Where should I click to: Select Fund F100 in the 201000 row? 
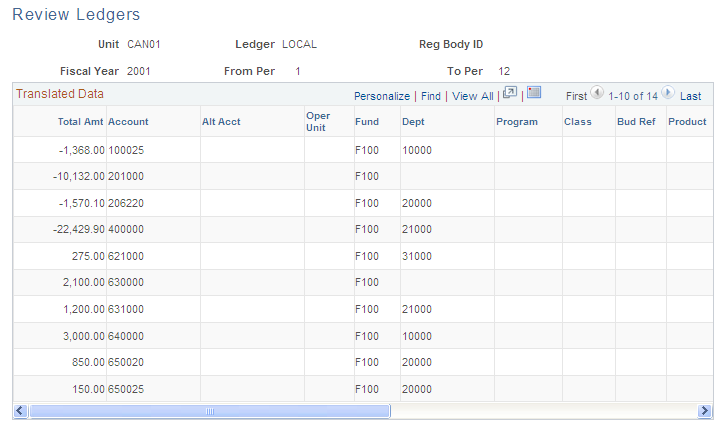point(367,176)
